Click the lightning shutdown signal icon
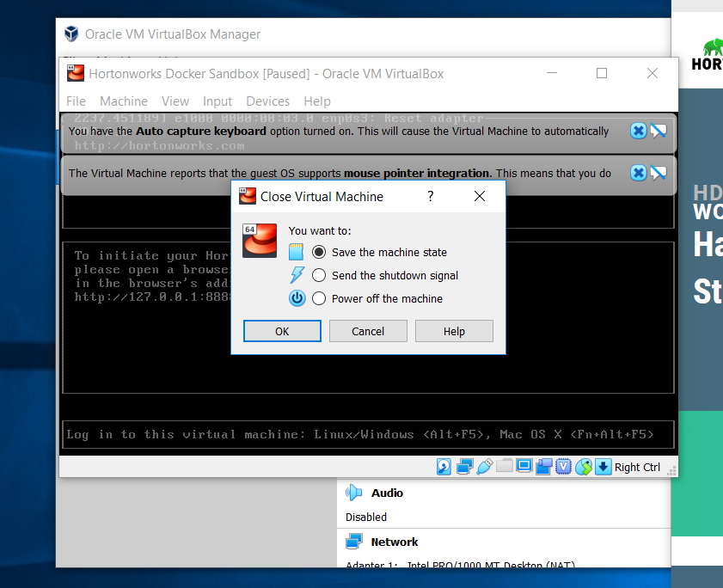Image resolution: width=723 pixels, height=588 pixels. click(x=297, y=275)
